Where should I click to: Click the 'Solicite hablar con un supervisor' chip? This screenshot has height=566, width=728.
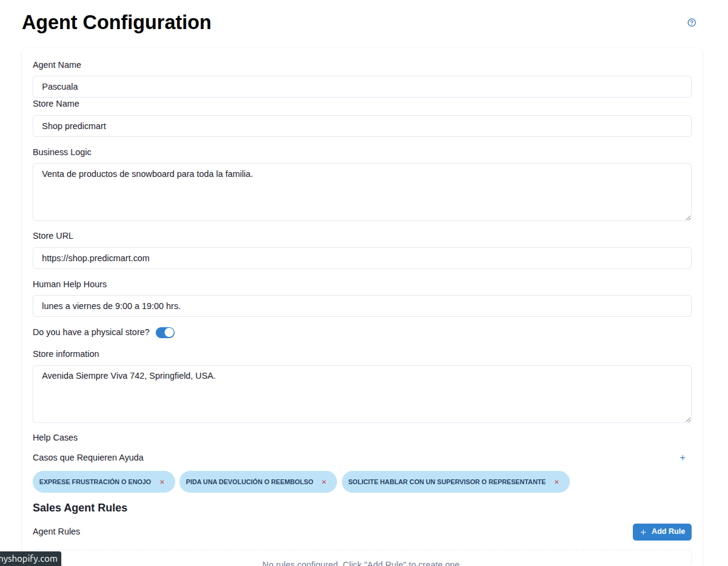tap(446, 482)
